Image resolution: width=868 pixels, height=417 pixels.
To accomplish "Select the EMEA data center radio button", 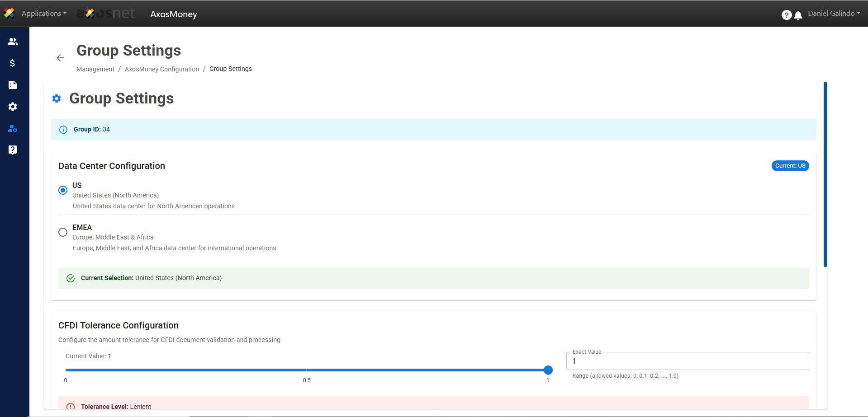I will pos(63,232).
